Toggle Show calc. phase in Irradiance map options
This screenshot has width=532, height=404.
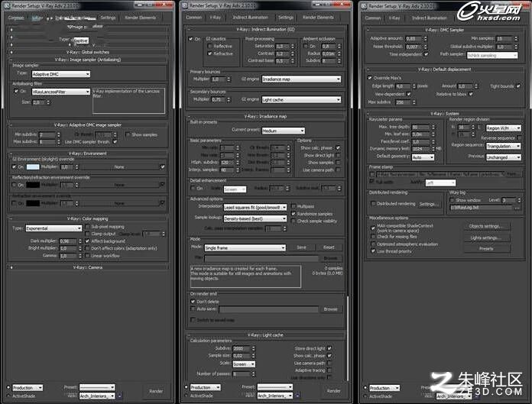click(338, 147)
